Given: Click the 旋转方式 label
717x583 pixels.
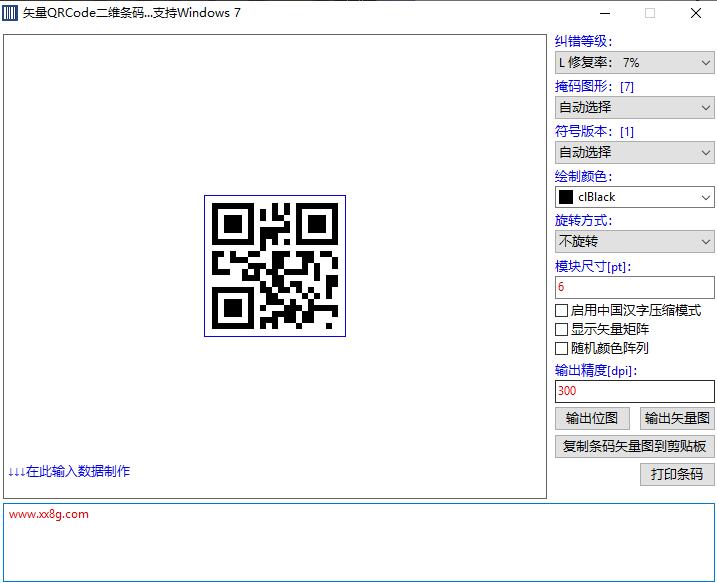Looking at the screenshot, I should [x=583, y=220].
